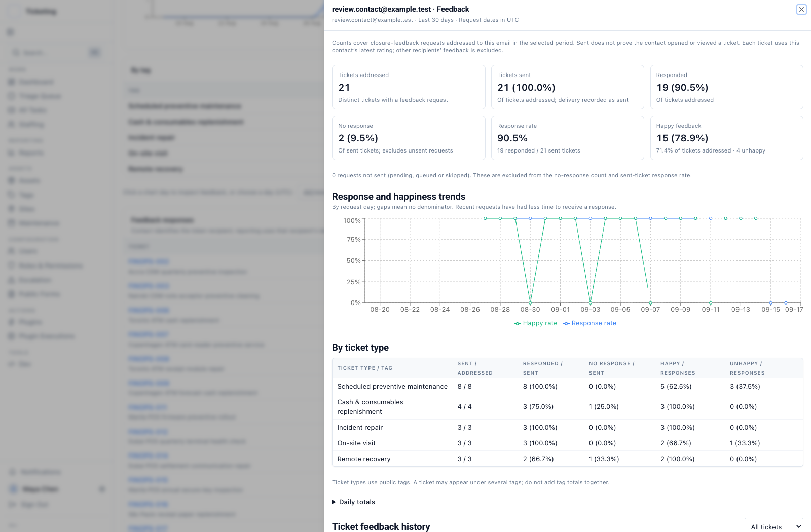The width and height of the screenshot is (811, 532).
Task: Click the '1 (25.0%)' no response cell
Action: [x=604, y=407]
